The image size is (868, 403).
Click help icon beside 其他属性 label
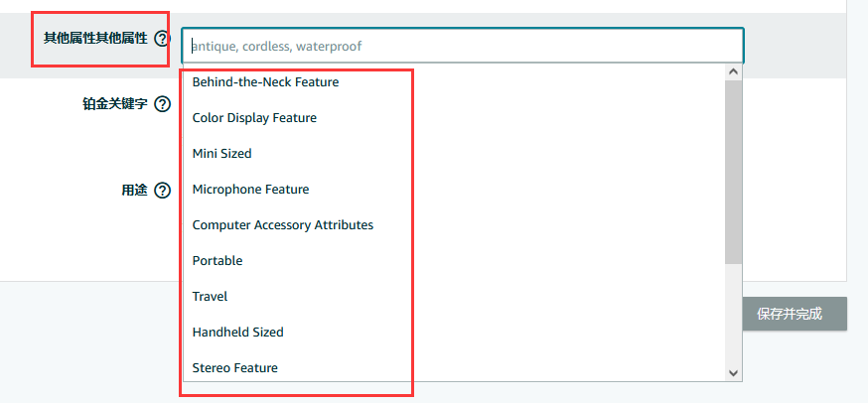point(162,39)
